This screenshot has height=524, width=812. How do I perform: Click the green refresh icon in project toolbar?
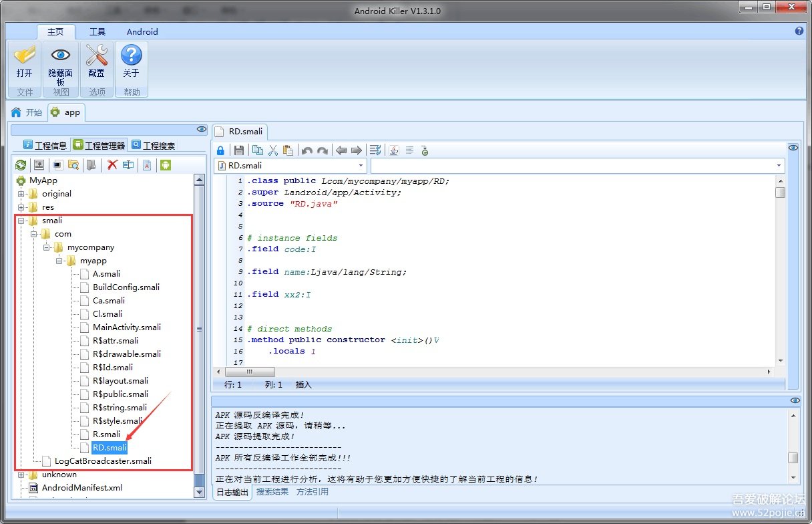(21, 165)
